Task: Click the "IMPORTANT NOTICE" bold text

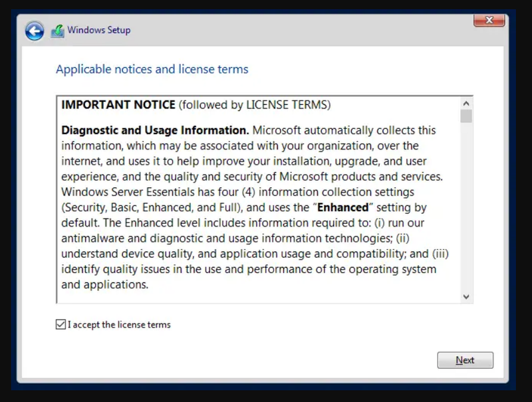Action: tap(118, 105)
